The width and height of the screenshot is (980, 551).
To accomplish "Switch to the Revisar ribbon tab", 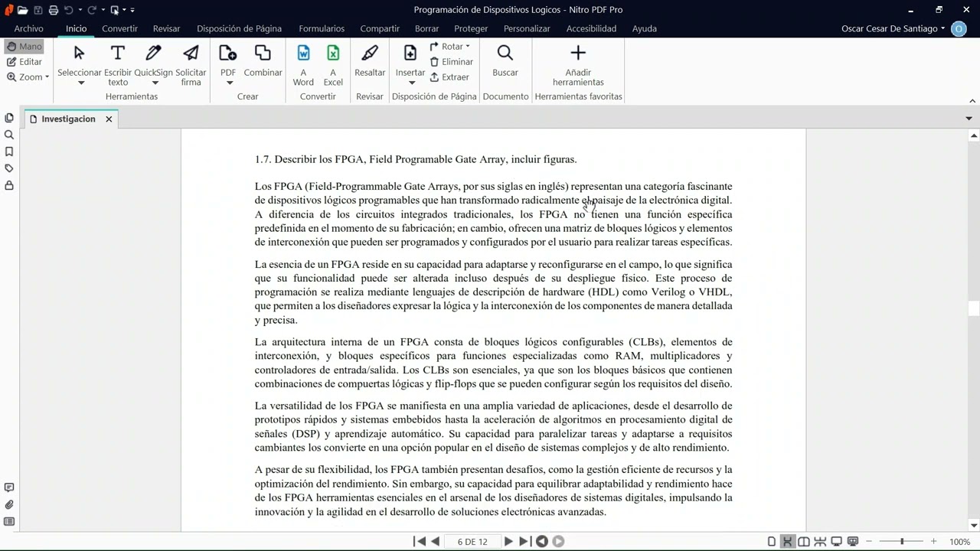I will [166, 28].
